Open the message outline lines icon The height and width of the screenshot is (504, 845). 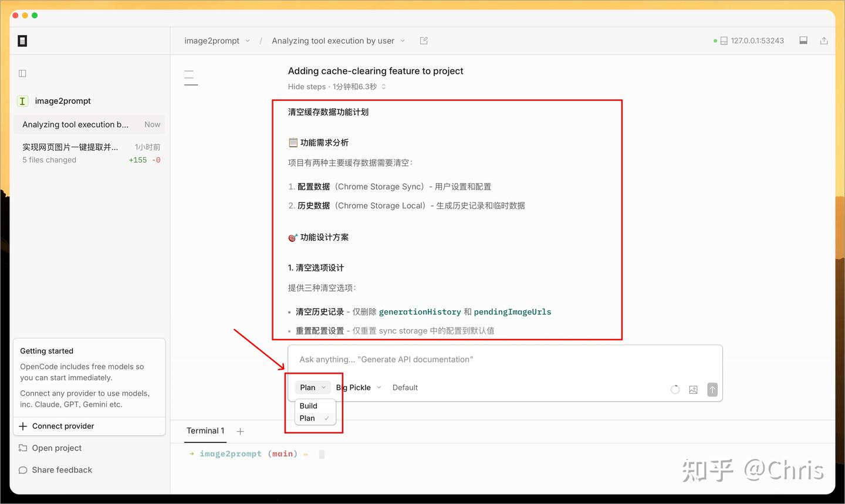coord(191,77)
